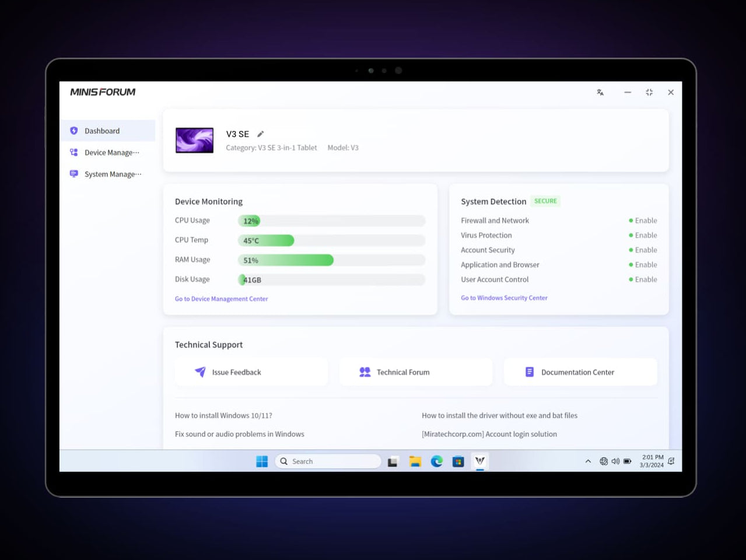This screenshot has height=560, width=746.
Task: Go to Windows Security Center link
Action: coord(504,298)
